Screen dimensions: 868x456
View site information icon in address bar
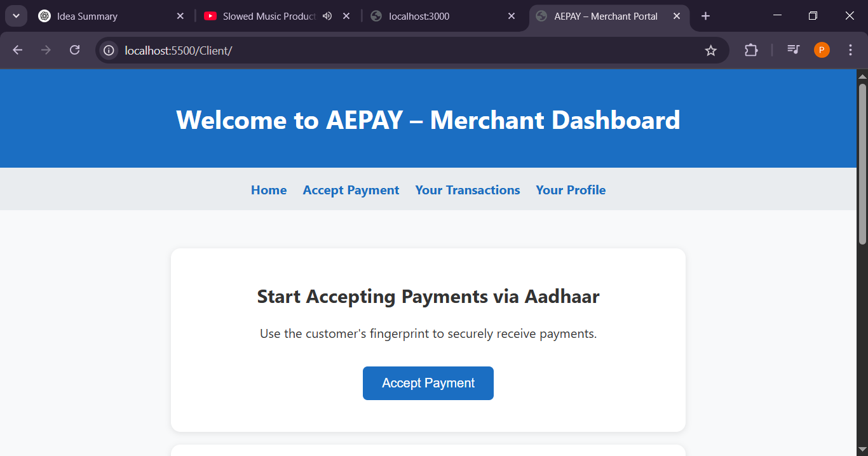(109, 50)
